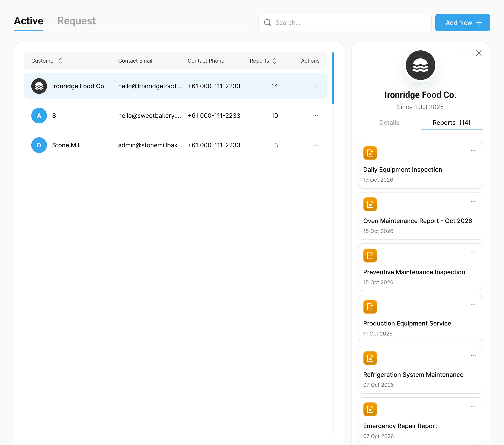The width and height of the screenshot is (504, 445).
Task: Open options for Production Equipment Service card
Action: [x=473, y=304]
